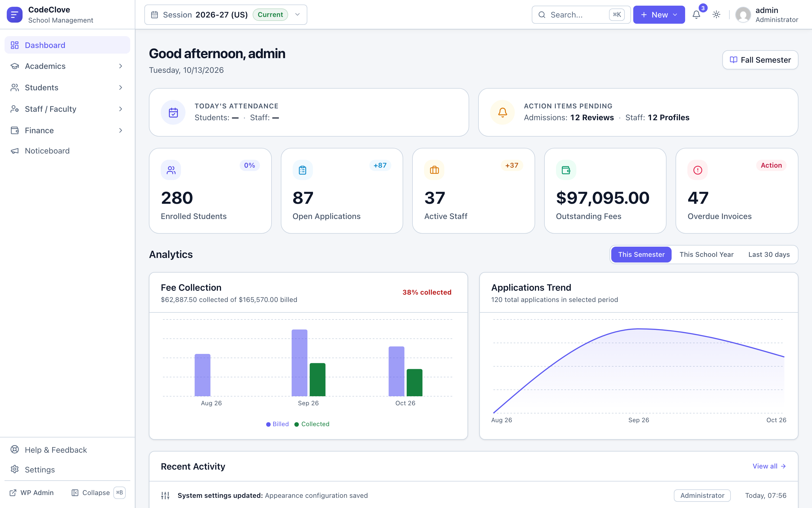Switch analytics to This School Year
812x508 pixels.
point(706,255)
